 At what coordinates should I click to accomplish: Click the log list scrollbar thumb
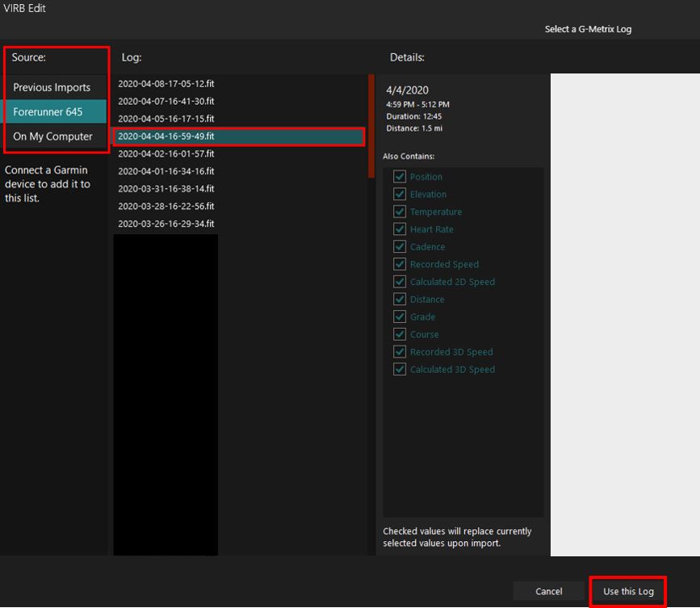click(x=371, y=126)
